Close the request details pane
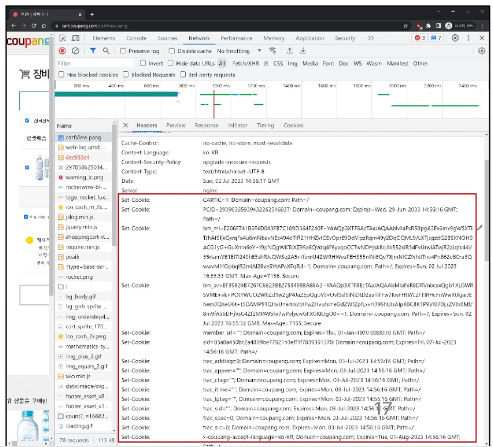The height and width of the screenshot is (447, 493). [125, 125]
